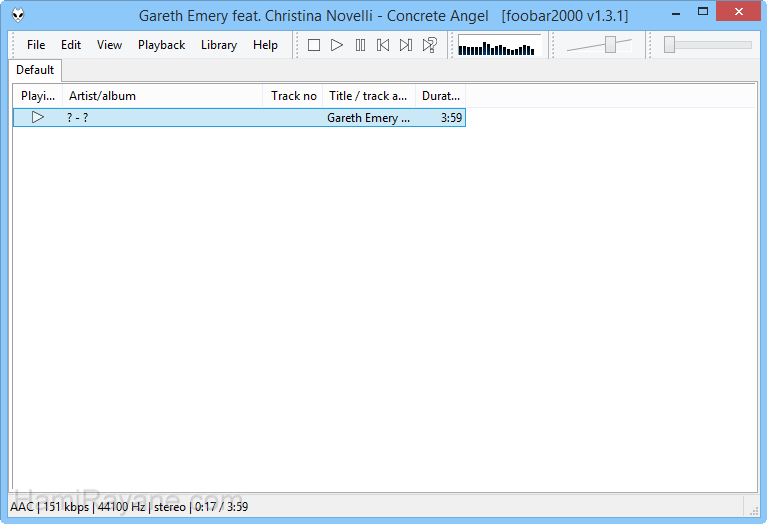Sort by Artist/album column header
The width and height of the screenshot is (767, 524).
(x=162, y=96)
